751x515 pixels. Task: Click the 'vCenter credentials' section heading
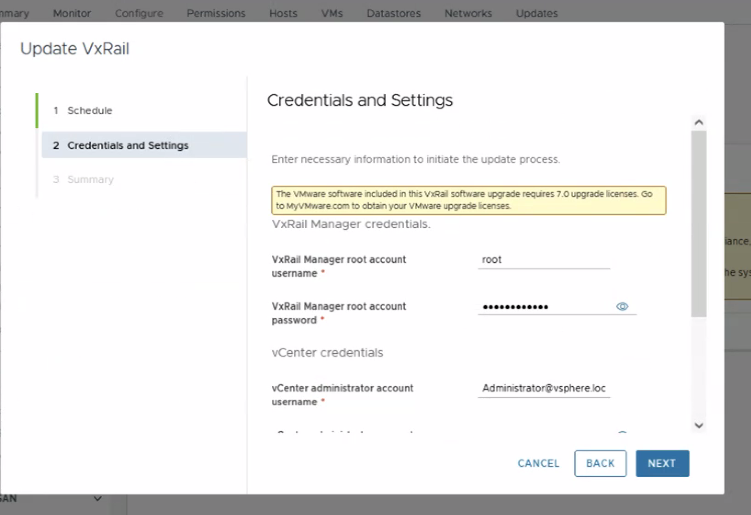(x=328, y=353)
